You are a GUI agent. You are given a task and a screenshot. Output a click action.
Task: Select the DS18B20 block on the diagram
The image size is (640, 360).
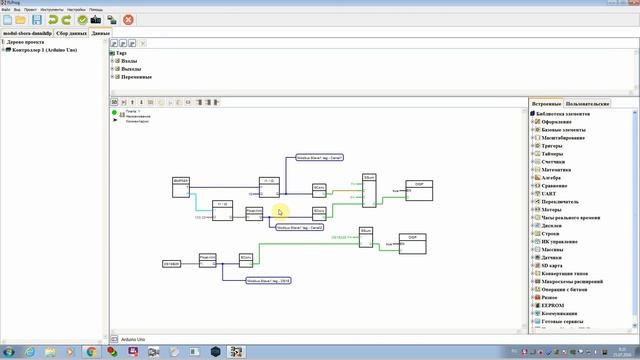(171, 264)
